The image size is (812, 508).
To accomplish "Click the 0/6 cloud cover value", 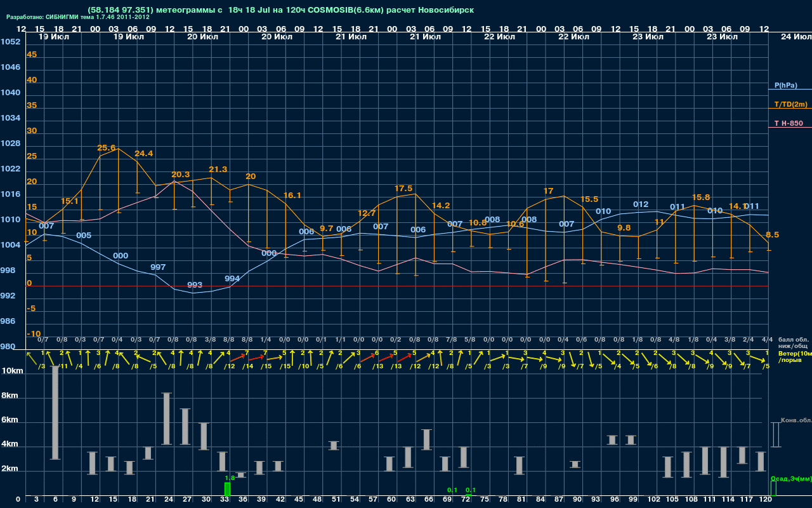I will click(x=582, y=340).
